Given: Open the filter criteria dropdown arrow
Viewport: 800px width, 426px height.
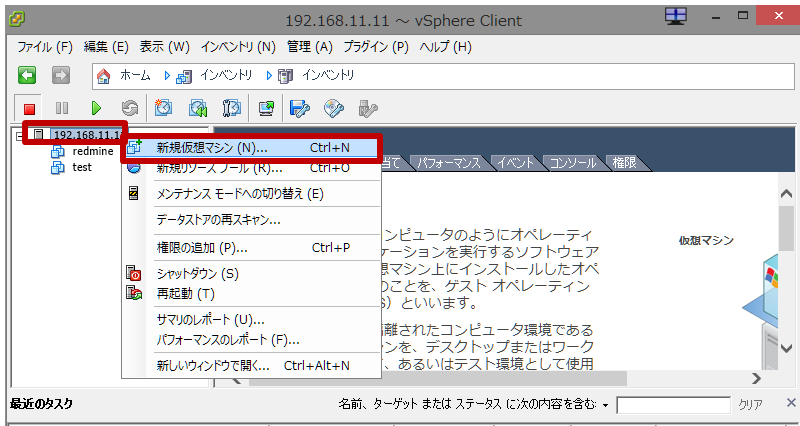Looking at the screenshot, I should click(606, 406).
